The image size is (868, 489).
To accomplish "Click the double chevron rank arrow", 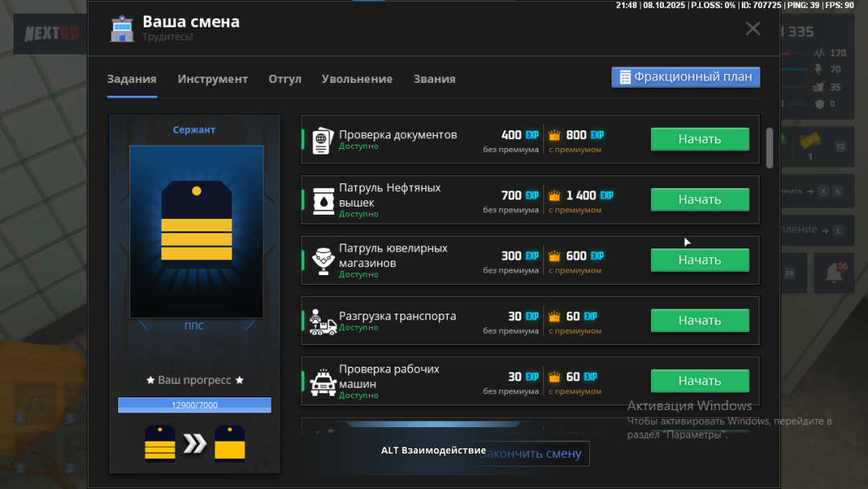I will pyautogui.click(x=194, y=444).
